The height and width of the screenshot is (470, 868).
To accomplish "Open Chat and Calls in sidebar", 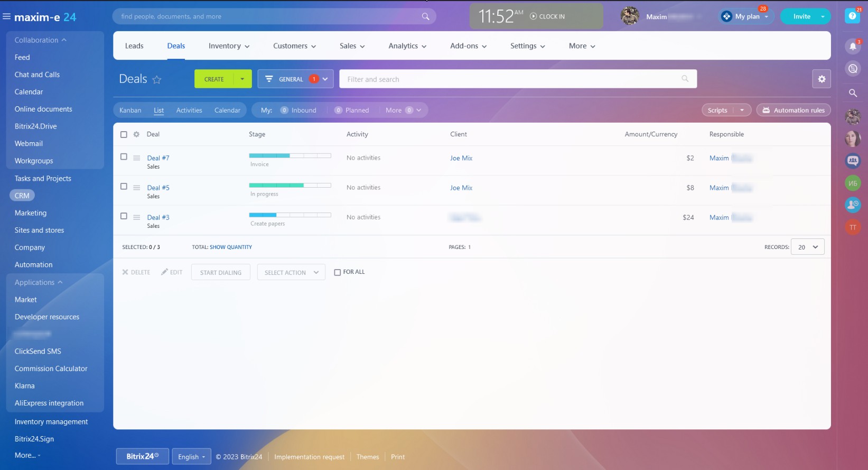I will tap(37, 75).
